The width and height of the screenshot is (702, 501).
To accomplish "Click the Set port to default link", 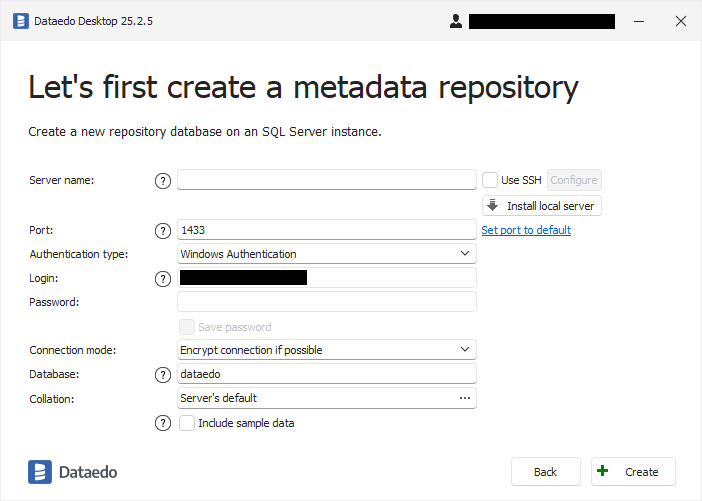I will [526, 230].
